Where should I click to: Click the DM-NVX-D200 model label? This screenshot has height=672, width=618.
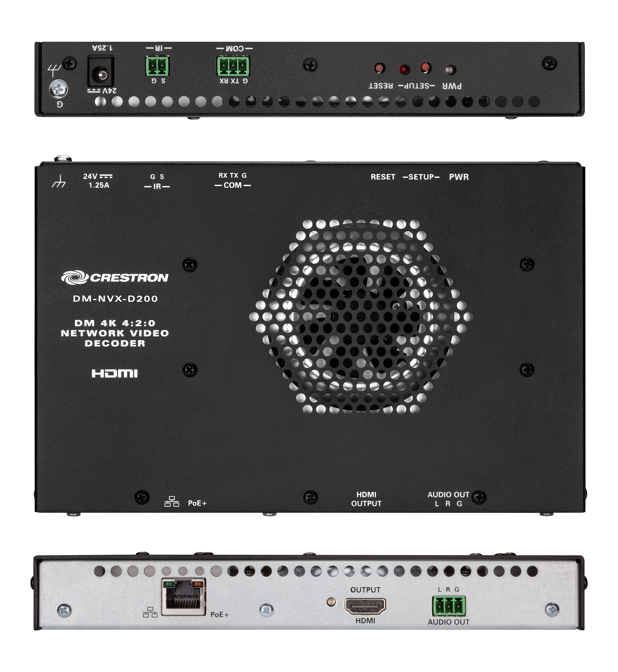(115, 299)
